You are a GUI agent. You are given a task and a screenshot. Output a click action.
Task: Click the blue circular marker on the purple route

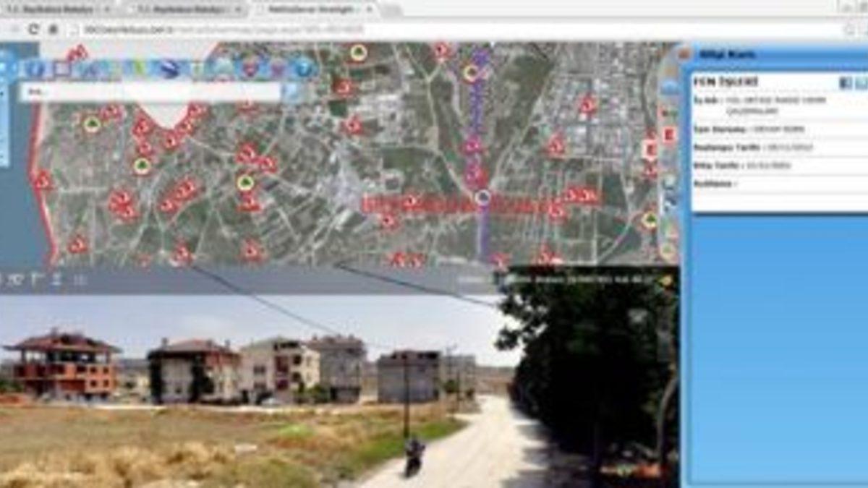[x=483, y=197]
